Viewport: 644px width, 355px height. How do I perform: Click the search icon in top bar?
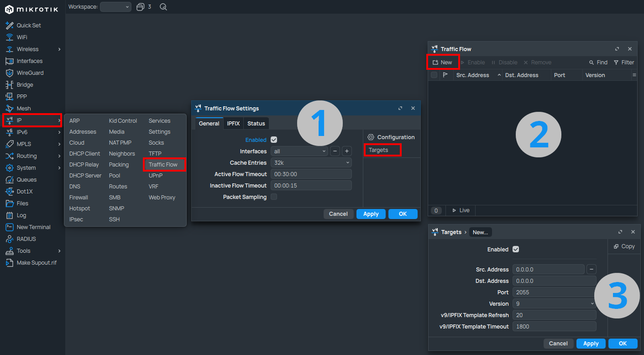[x=163, y=7]
